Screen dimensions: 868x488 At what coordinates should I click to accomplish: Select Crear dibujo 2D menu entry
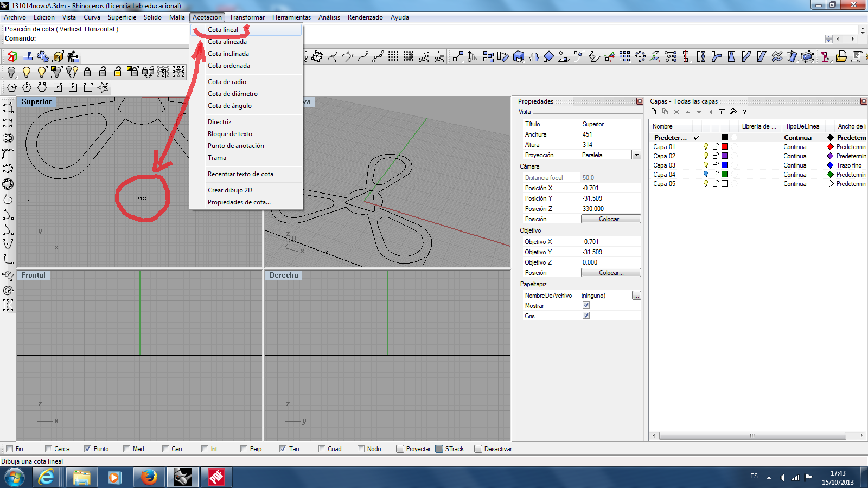tap(230, 190)
